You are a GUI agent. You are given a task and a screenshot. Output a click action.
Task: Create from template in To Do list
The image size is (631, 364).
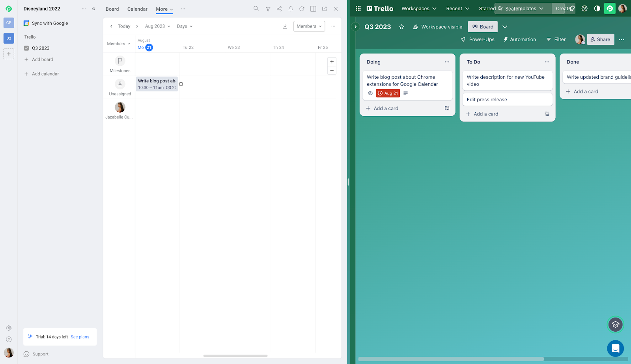click(547, 114)
